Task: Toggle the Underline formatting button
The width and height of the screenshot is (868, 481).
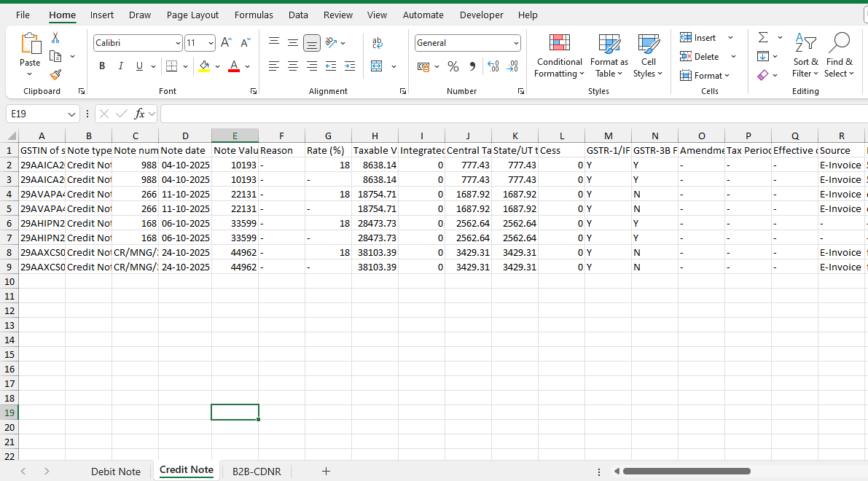Action: tap(139, 66)
